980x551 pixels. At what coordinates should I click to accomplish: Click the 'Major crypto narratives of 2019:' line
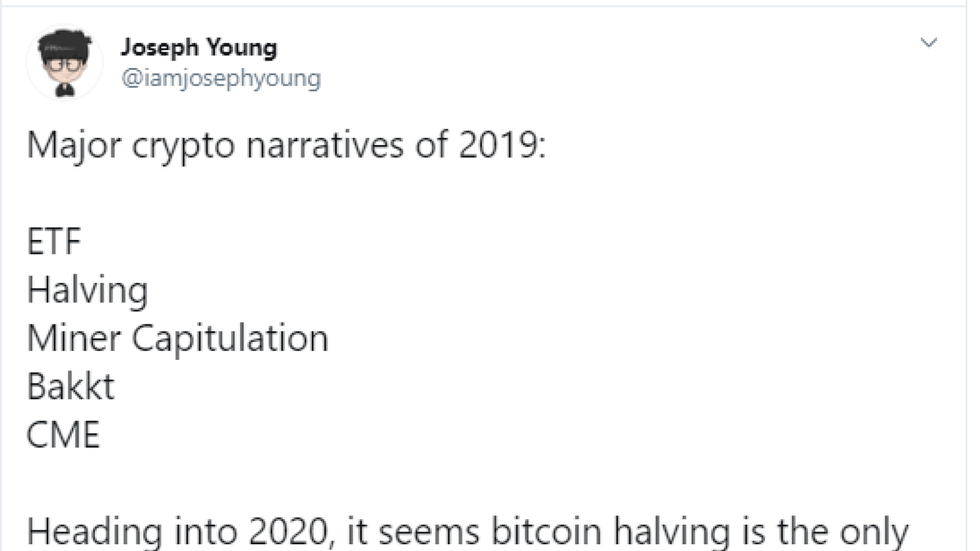coord(286,147)
